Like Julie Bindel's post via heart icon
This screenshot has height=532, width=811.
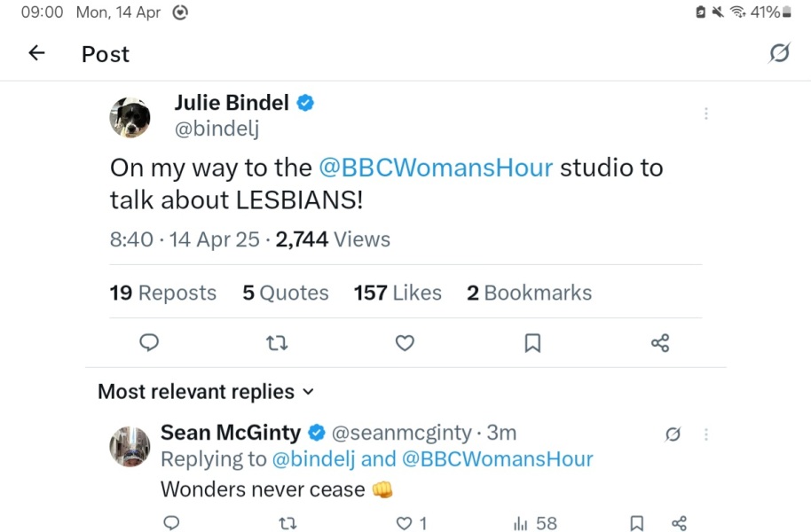point(405,343)
